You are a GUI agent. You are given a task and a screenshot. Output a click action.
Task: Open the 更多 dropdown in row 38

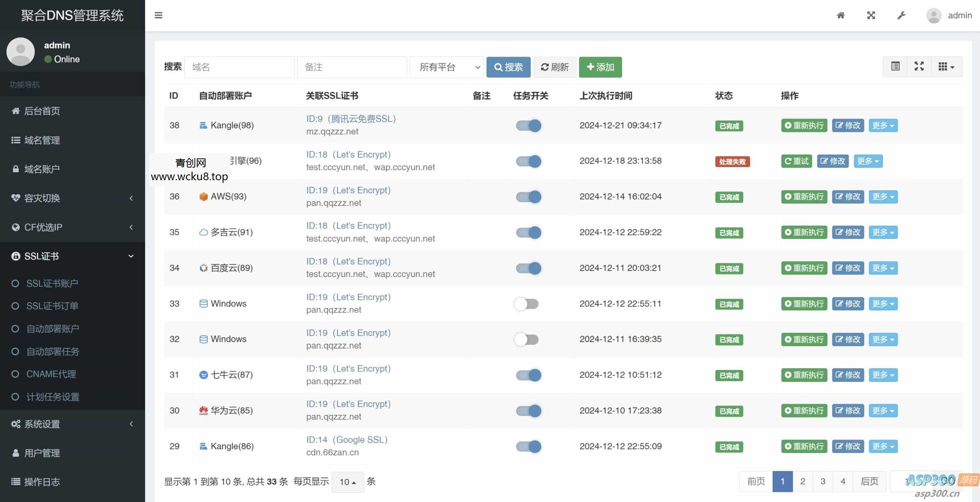[883, 125]
